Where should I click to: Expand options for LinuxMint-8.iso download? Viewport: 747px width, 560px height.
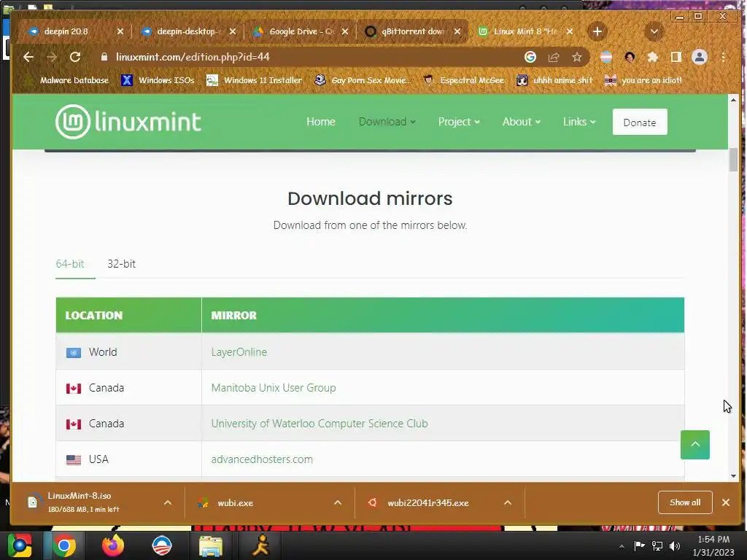[x=168, y=502]
